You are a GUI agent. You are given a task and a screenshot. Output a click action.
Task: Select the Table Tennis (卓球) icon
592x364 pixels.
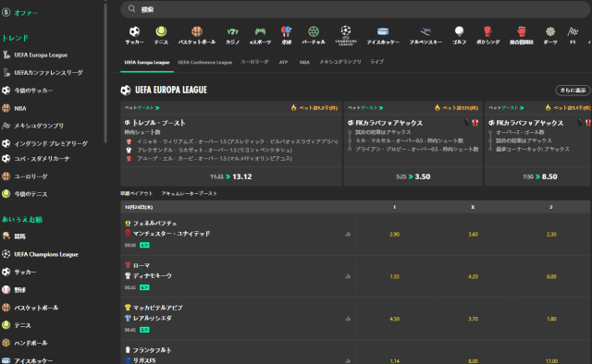286,31
